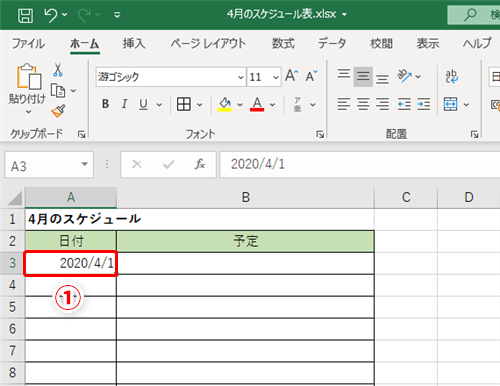The height and width of the screenshot is (386, 500).
Task: Open the Borders options dropdown arrow
Action: (199, 105)
